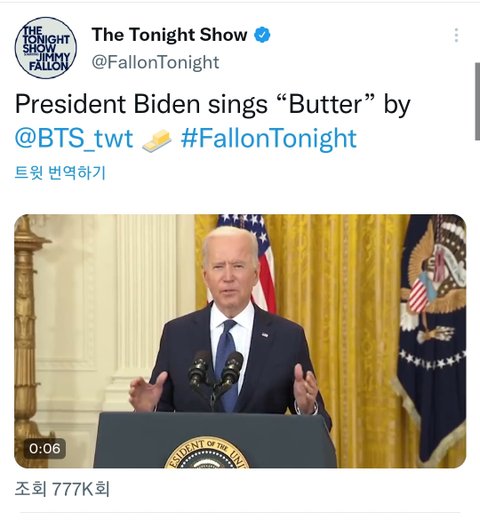Play the Biden video

tap(240, 341)
